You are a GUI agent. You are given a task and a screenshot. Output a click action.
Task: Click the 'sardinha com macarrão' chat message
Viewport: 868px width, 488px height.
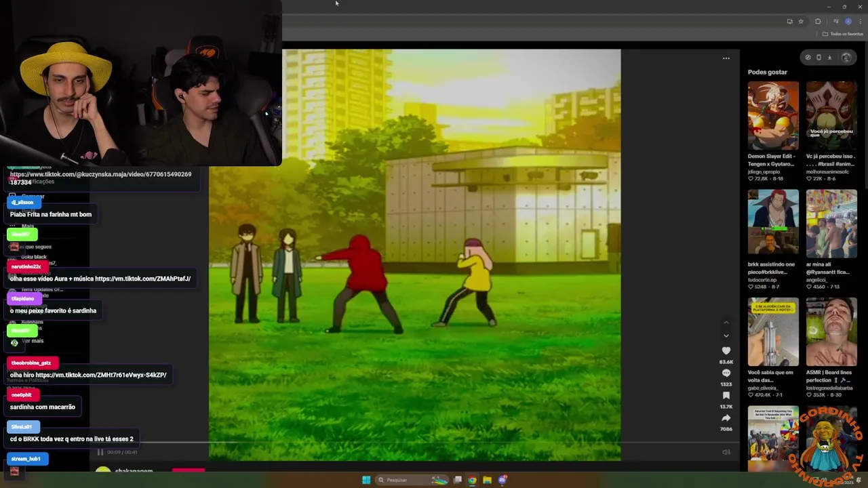pyautogui.click(x=43, y=407)
